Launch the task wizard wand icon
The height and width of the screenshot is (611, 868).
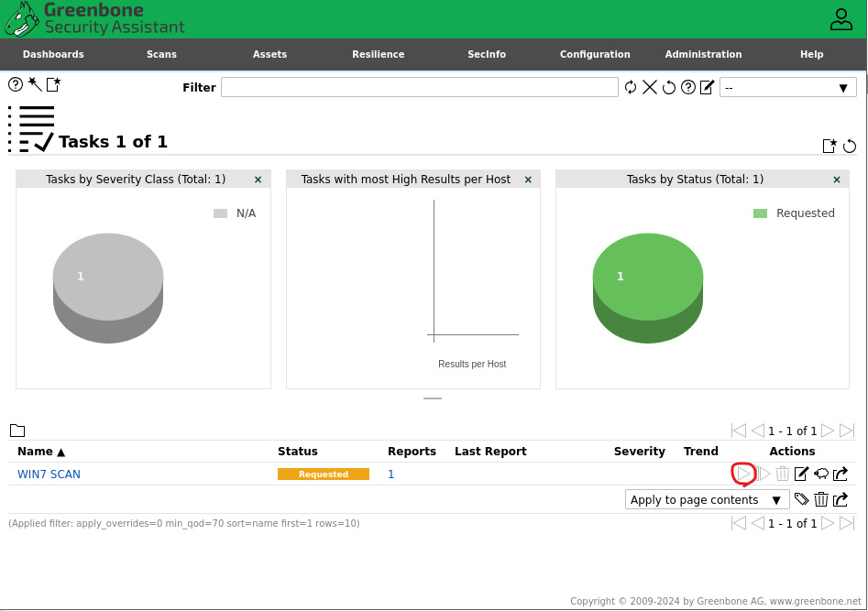click(35, 84)
